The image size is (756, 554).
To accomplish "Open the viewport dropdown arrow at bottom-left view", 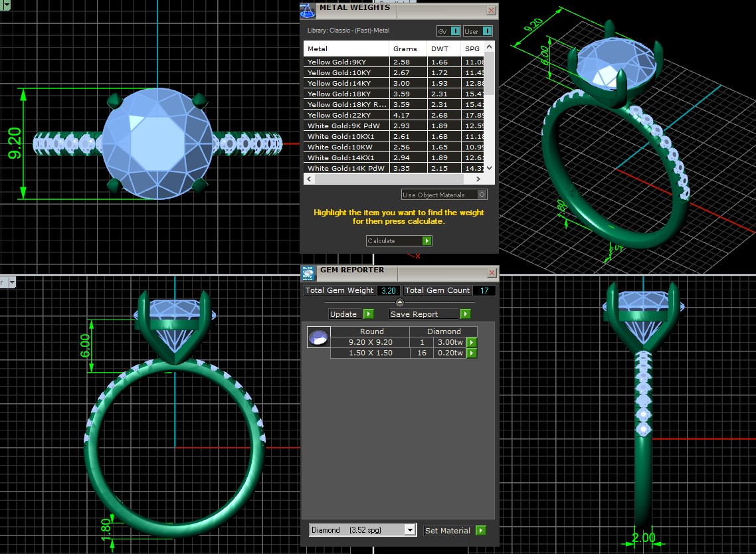I will click(x=11, y=282).
